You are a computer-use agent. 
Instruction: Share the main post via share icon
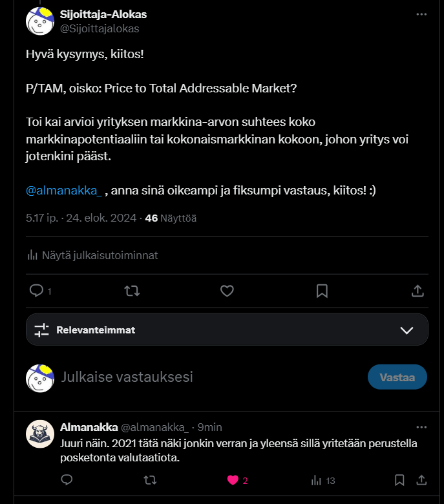click(x=418, y=291)
